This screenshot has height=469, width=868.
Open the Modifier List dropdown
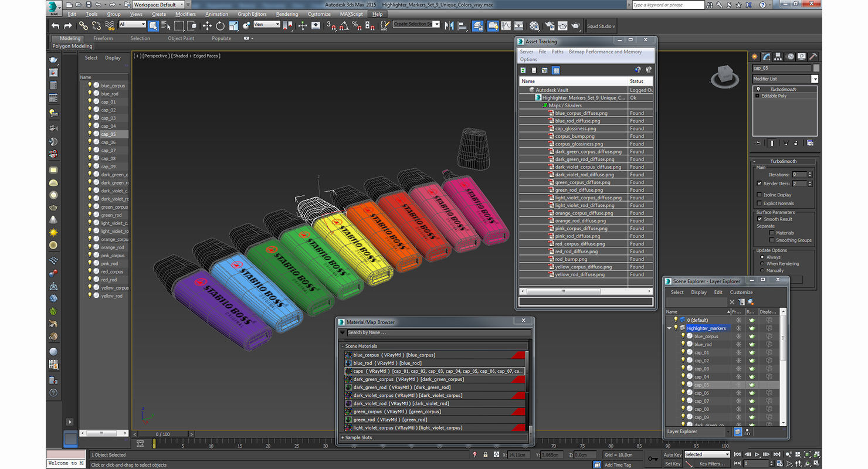click(815, 79)
